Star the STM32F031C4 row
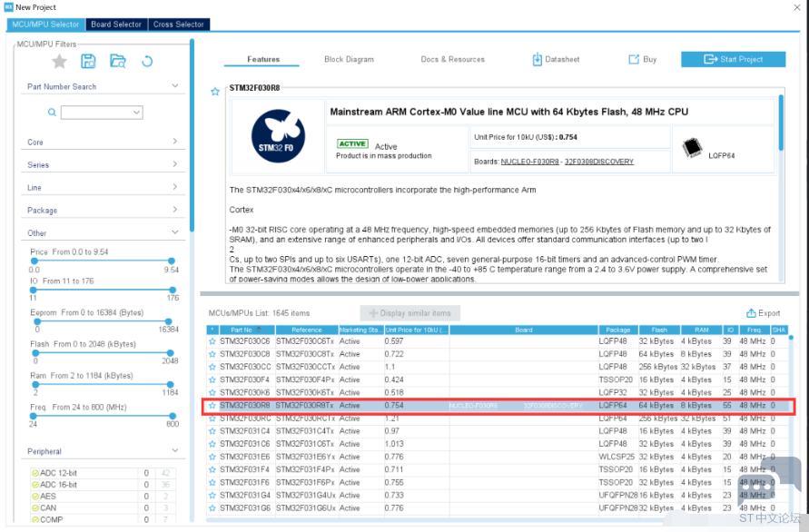Viewport: 809px width, 532px height. (212, 431)
